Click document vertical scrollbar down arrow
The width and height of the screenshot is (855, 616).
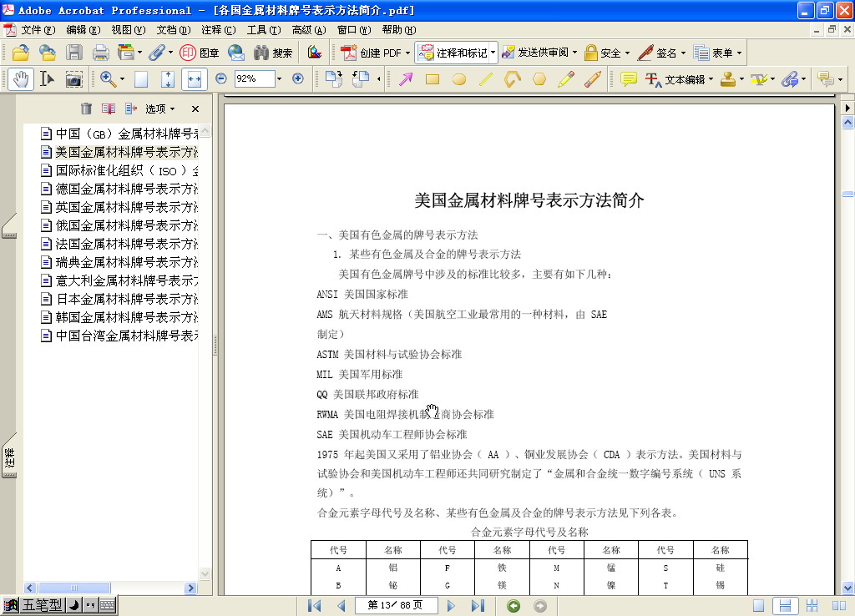(847, 588)
